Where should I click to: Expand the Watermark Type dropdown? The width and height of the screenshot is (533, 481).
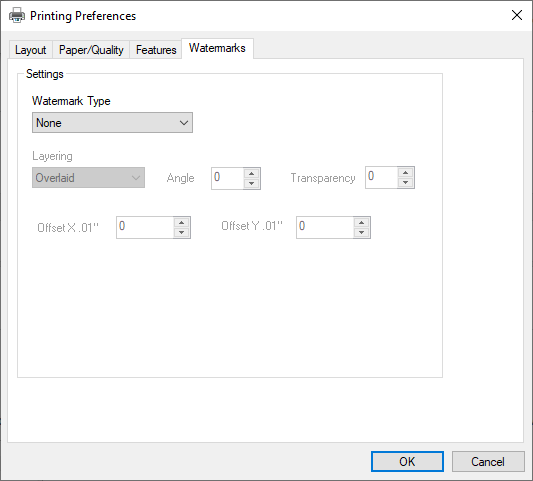tap(113, 123)
